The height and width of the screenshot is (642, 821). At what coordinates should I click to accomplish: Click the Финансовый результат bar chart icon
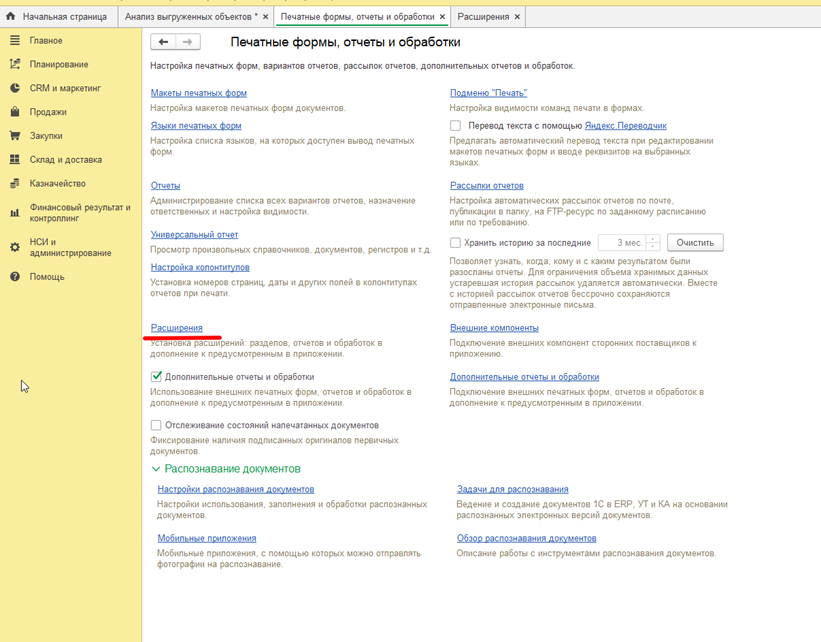[x=15, y=213]
